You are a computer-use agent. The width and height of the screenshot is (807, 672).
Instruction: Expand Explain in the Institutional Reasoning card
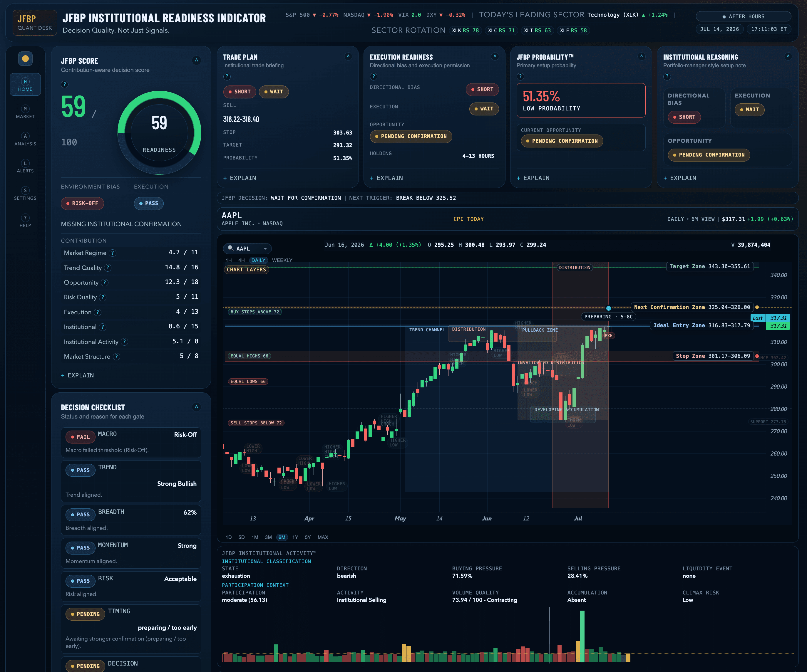pyautogui.click(x=680, y=178)
